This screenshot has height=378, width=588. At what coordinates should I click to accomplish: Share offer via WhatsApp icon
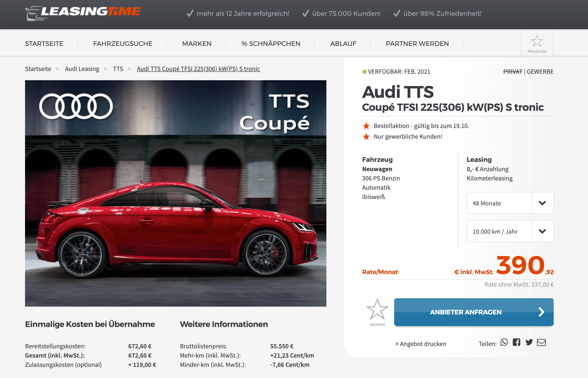pyautogui.click(x=504, y=343)
